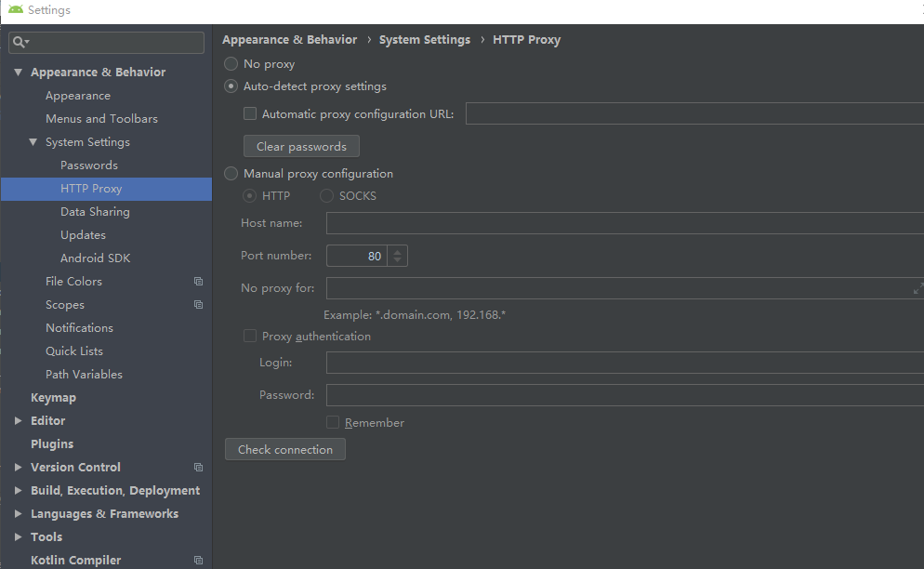Click inside the Host name input field

(558, 222)
